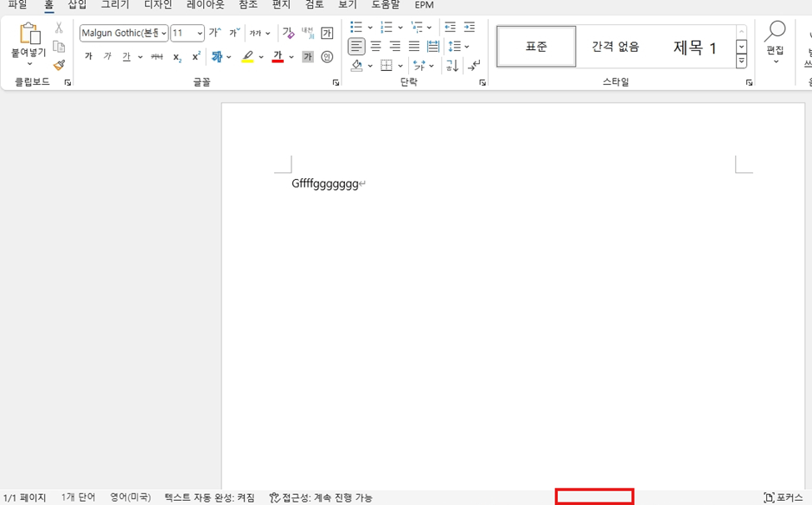The height and width of the screenshot is (505, 812).
Task: Expand the Paste options arrow
Action: coord(29,63)
